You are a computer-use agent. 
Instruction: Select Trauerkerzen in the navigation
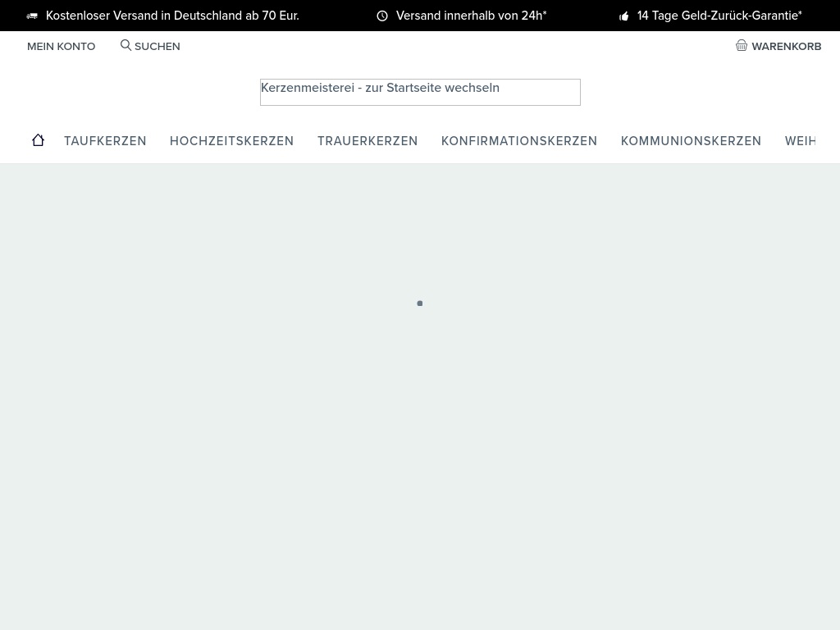tap(367, 141)
